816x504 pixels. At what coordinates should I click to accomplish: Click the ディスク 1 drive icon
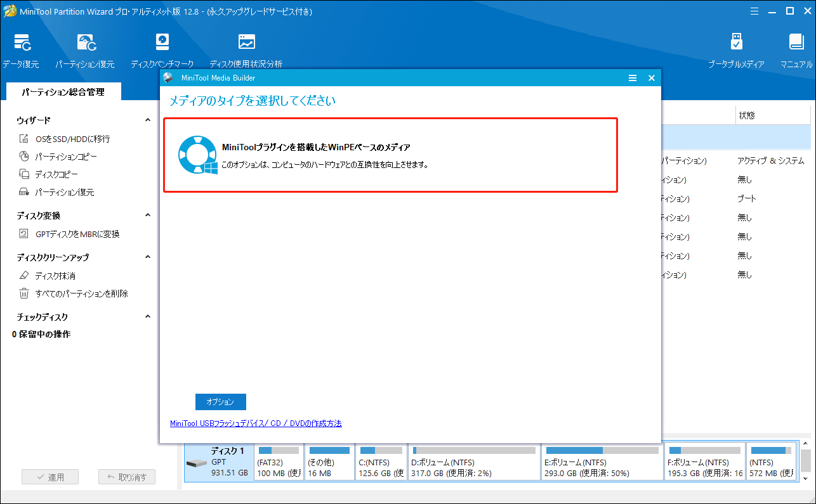point(195,463)
